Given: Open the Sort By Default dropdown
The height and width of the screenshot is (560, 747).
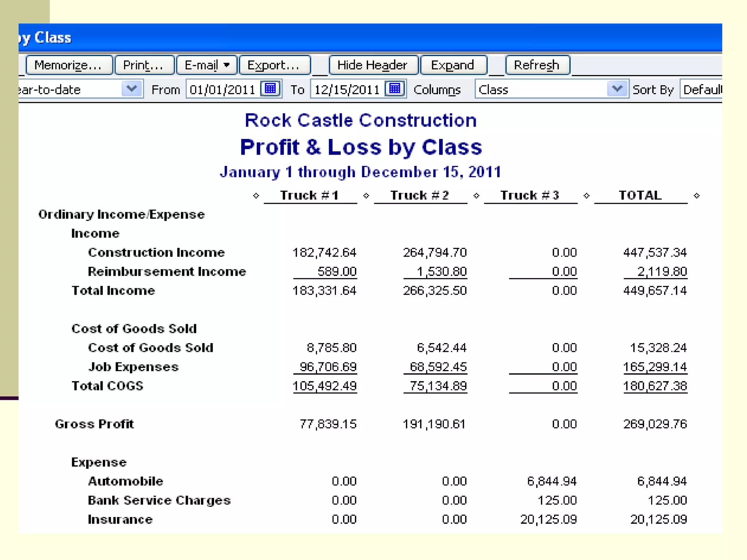Looking at the screenshot, I should click(702, 89).
